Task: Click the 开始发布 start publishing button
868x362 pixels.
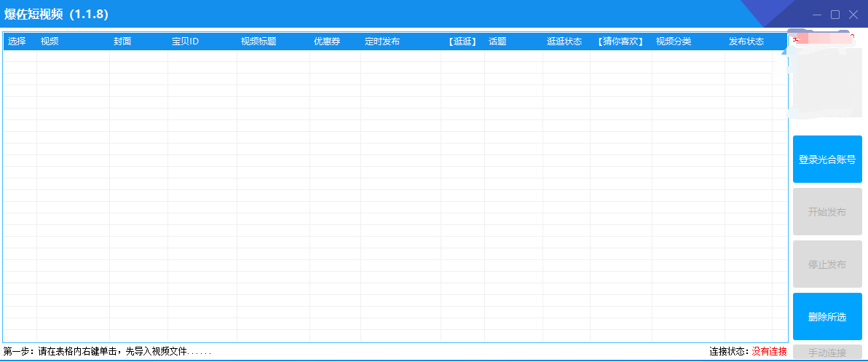Action: click(x=827, y=212)
